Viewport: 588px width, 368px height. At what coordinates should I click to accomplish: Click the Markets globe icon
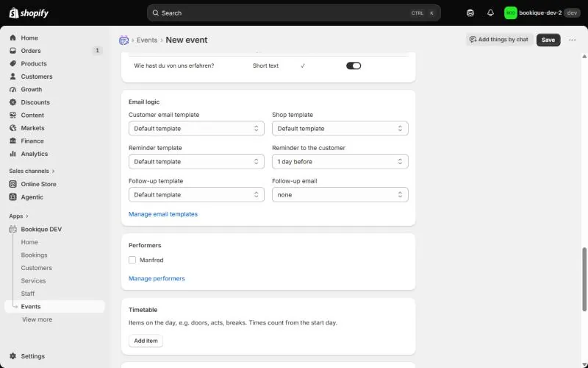[13, 128]
